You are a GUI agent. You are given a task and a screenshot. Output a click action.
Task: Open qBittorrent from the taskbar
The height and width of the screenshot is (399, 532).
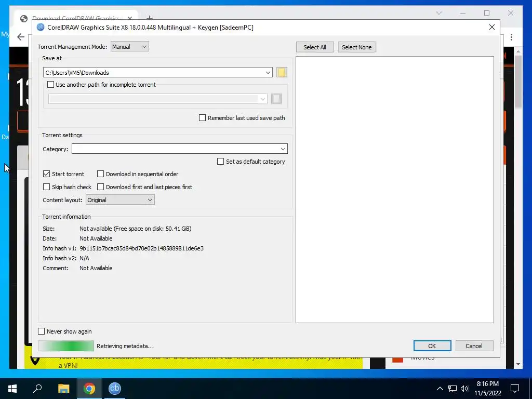[115, 389]
